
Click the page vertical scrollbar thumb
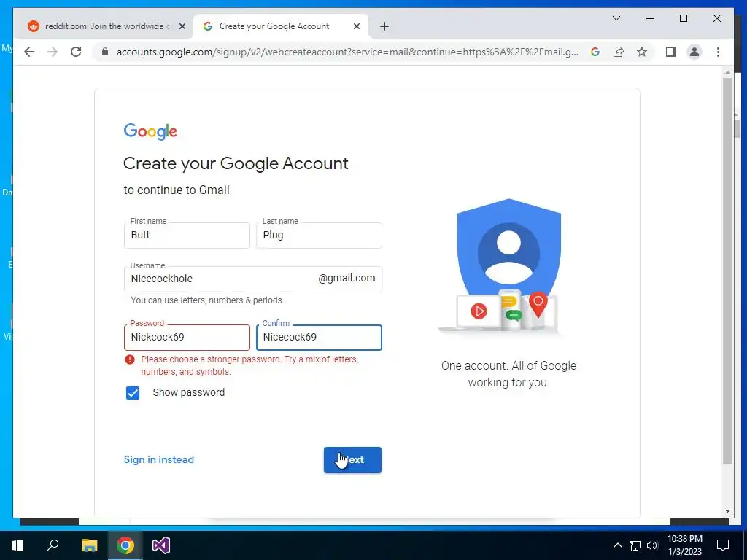[727, 271]
